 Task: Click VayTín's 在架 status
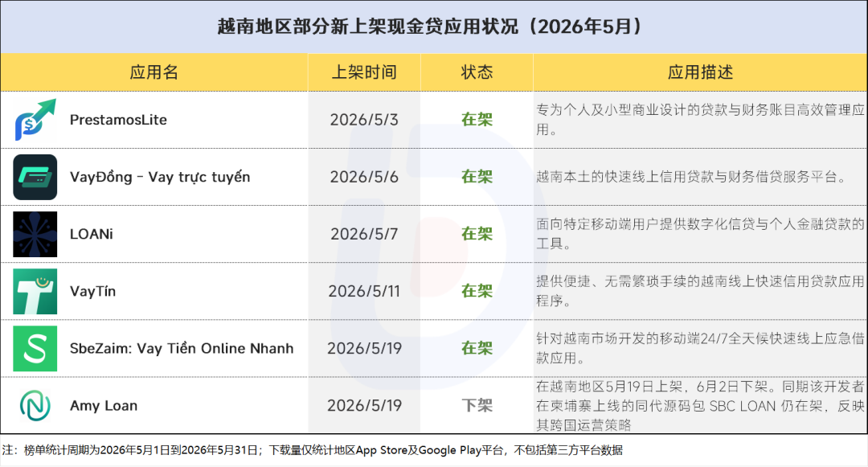point(477,291)
